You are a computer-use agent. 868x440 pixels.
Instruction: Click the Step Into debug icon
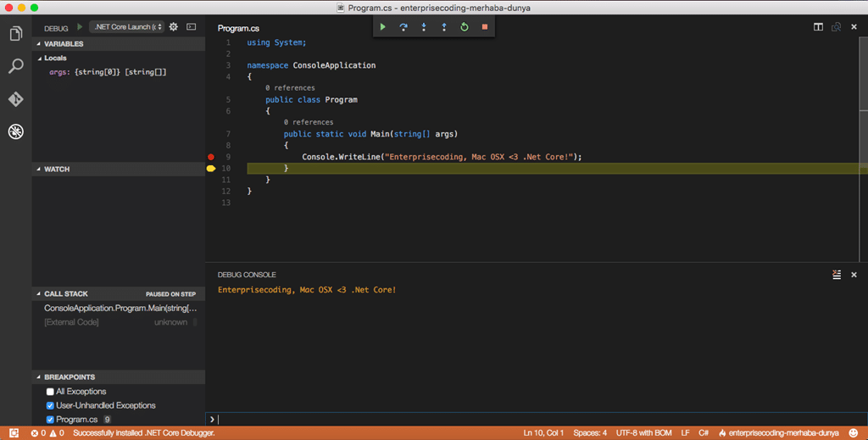424,26
